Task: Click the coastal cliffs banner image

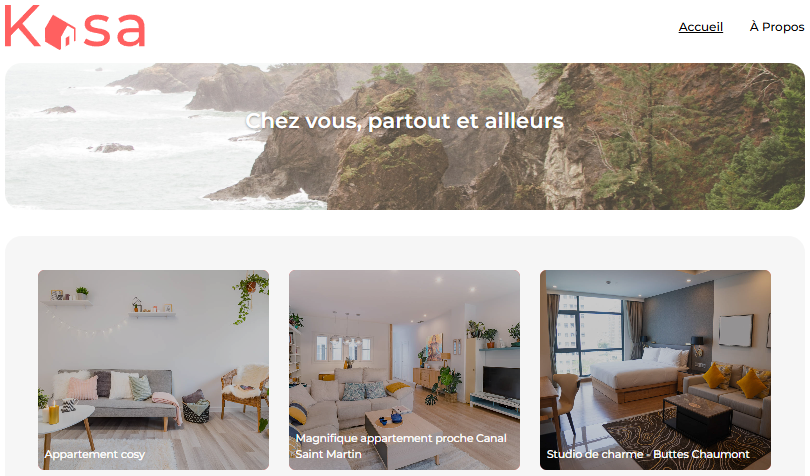Action: pos(405,136)
